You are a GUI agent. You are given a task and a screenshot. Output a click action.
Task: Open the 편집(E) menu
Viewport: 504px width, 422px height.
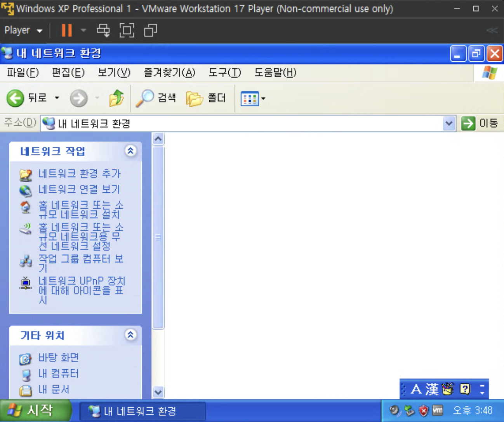tap(68, 73)
